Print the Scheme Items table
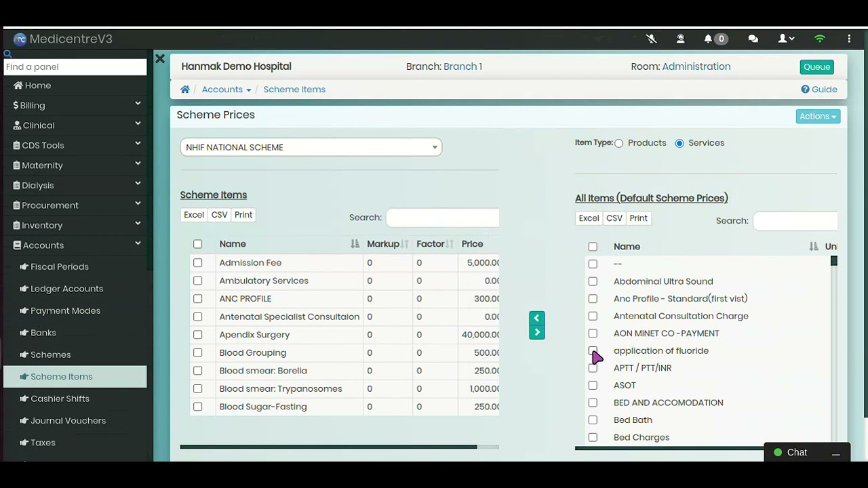Viewport: 868px width, 488px height. pos(243,215)
